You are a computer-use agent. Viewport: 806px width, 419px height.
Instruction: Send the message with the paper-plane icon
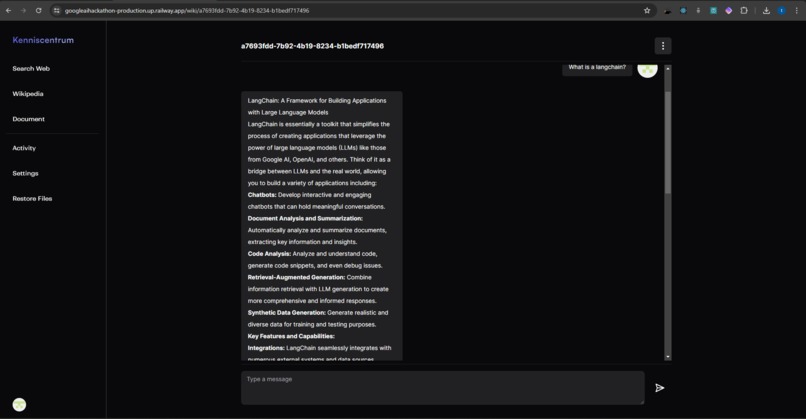(660, 388)
